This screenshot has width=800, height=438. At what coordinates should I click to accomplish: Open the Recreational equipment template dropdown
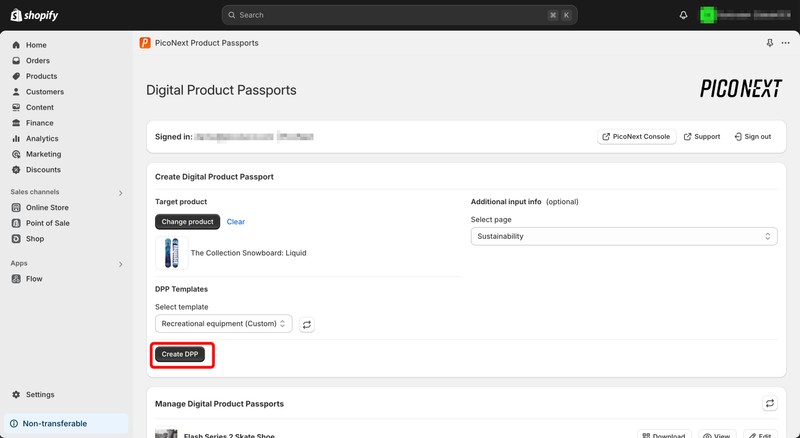[223, 324]
